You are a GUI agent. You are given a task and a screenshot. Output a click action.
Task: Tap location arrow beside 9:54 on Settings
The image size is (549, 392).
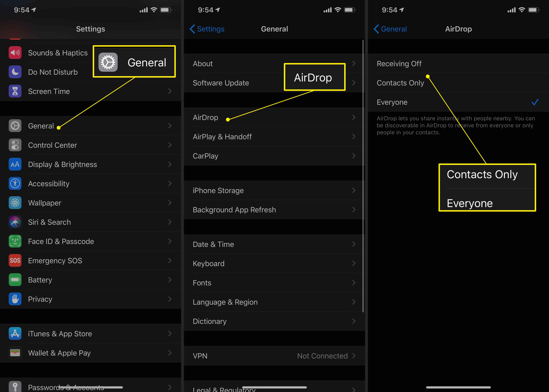[x=34, y=10]
